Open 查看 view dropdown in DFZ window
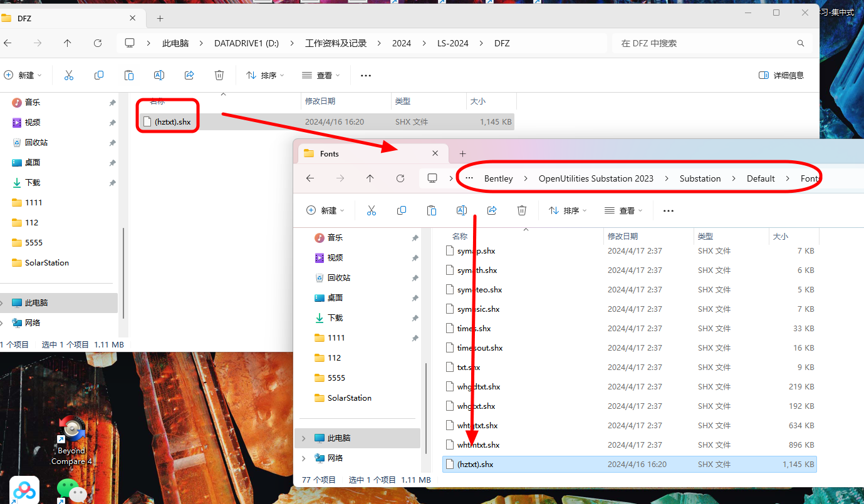The width and height of the screenshot is (864, 504). 321,75
